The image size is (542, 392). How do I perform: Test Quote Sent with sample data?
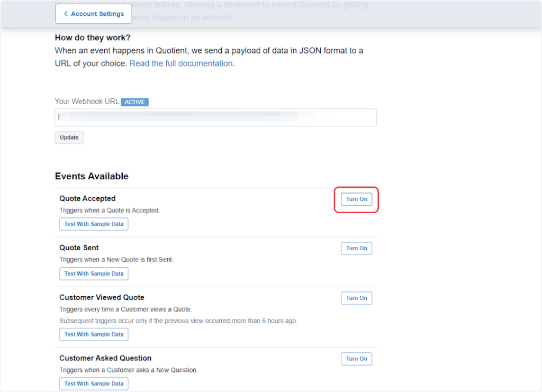[94, 274]
